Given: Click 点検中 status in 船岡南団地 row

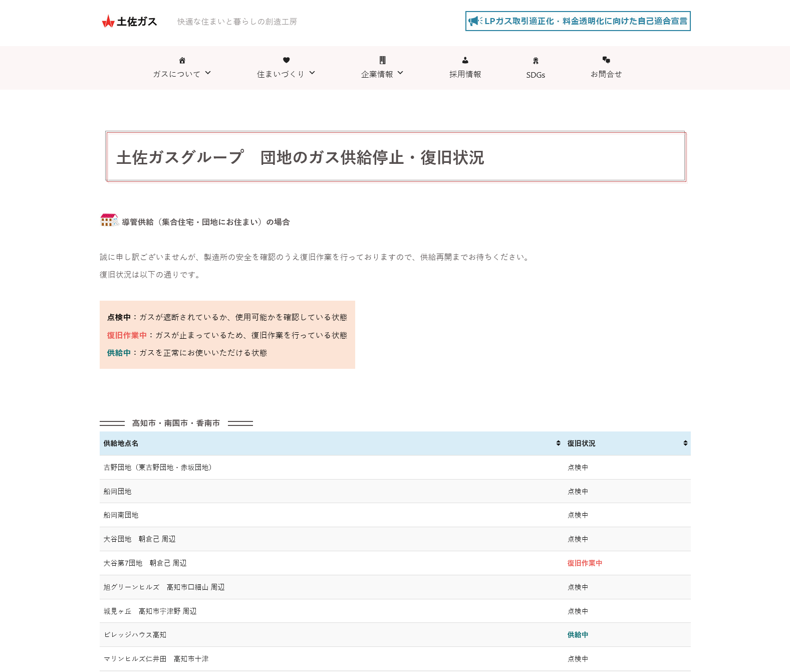Looking at the screenshot, I should click(x=578, y=515).
